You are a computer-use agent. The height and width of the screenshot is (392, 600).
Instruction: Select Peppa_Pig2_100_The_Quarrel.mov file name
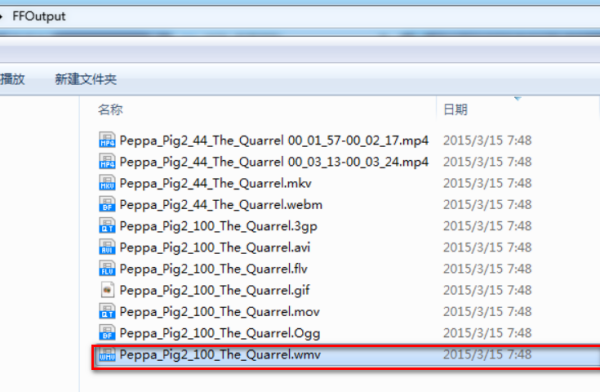tap(220, 312)
